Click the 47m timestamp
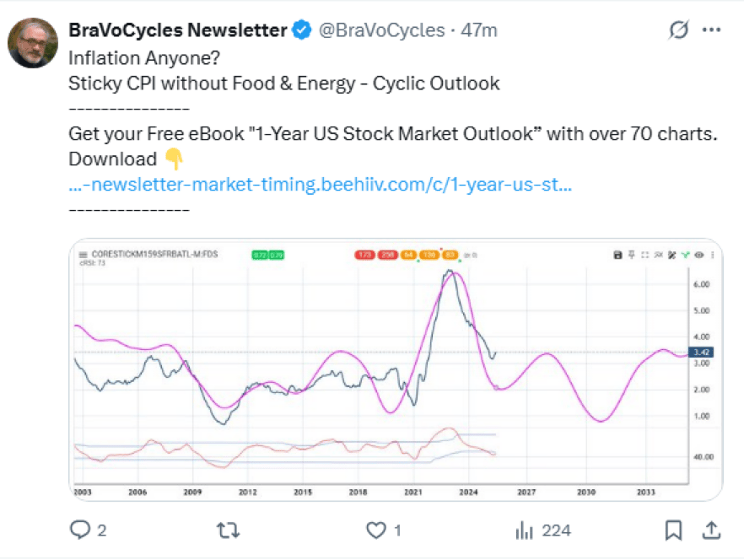The width and height of the screenshot is (744, 560). point(479,30)
